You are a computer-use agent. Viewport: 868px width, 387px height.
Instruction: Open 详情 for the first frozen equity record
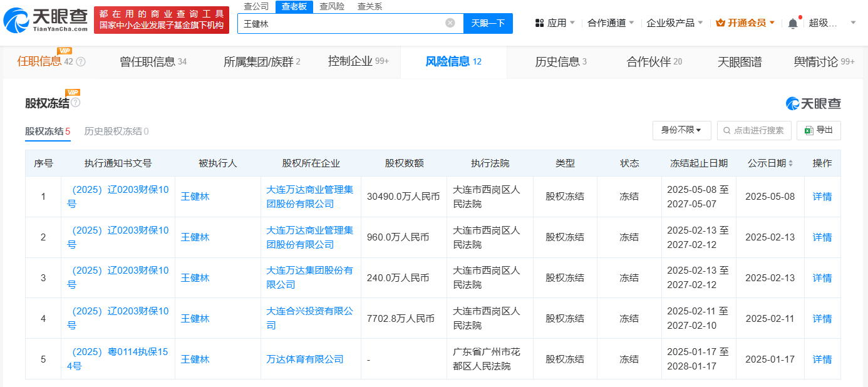(822, 196)
